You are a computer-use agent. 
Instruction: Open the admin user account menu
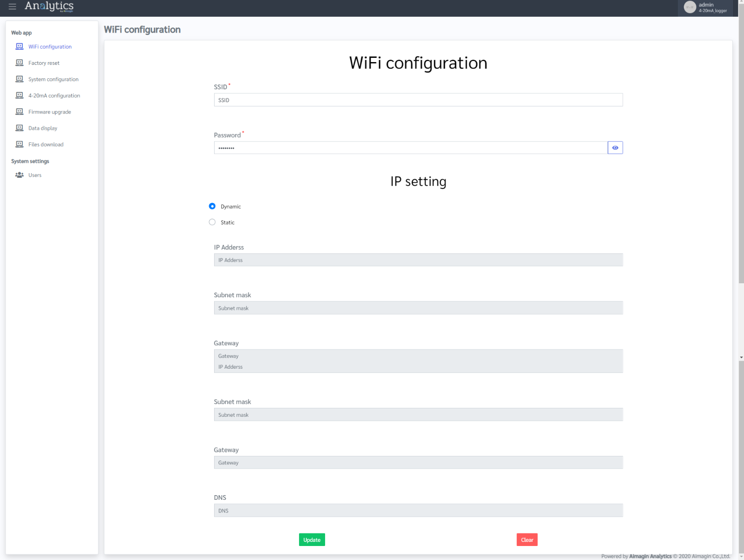[x=705, y=7]
